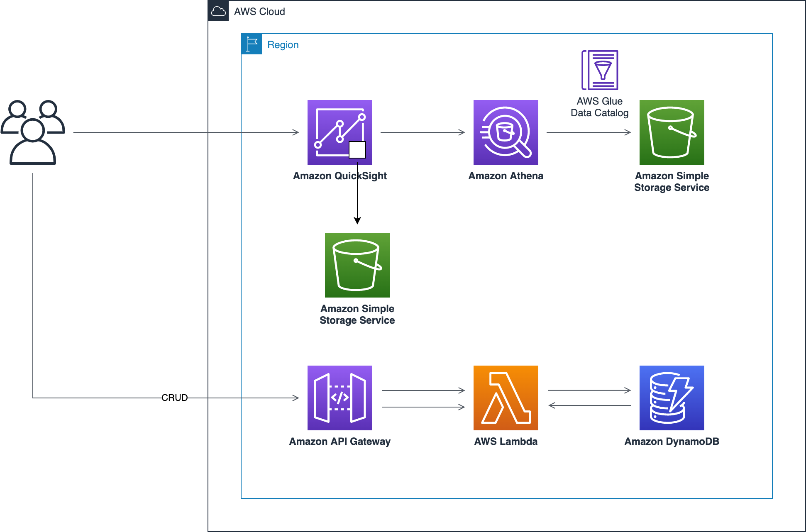Image resolution: width=806 pixels, height=532 pixels.
Task: Select the Amazon QuickSight label
Action: pyautogui.click(x=339, y=176)
